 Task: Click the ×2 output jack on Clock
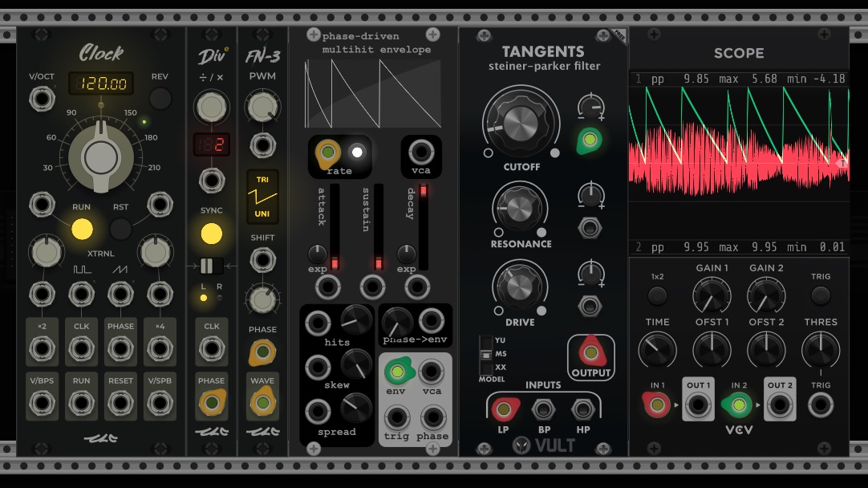(x=42, y=348)
